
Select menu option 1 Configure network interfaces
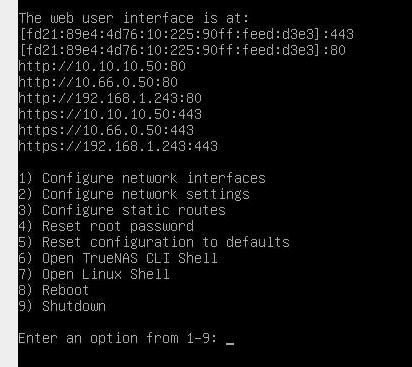point(142,178)
